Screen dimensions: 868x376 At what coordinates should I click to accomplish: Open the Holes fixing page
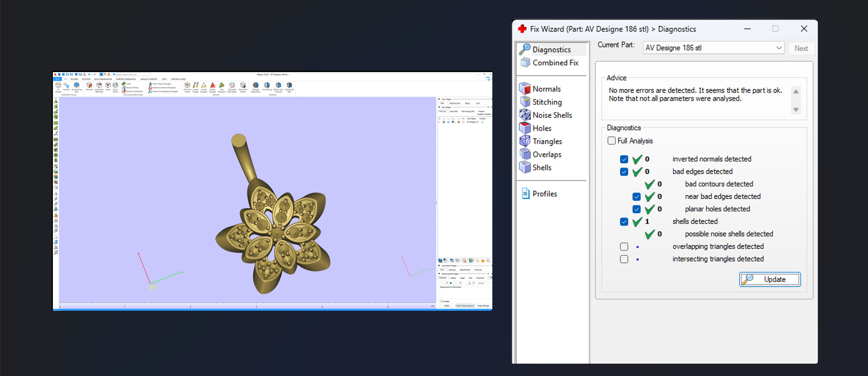(x=536, y=128)
